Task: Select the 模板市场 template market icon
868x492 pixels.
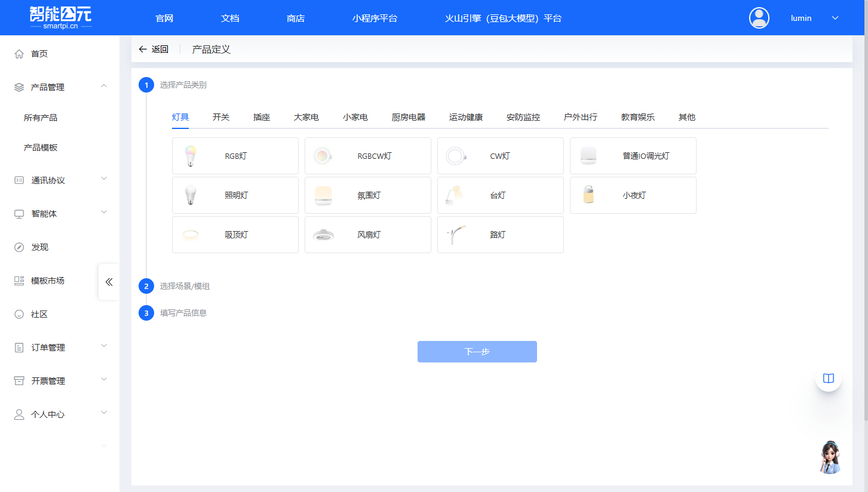Action: [x=19, y=280]
